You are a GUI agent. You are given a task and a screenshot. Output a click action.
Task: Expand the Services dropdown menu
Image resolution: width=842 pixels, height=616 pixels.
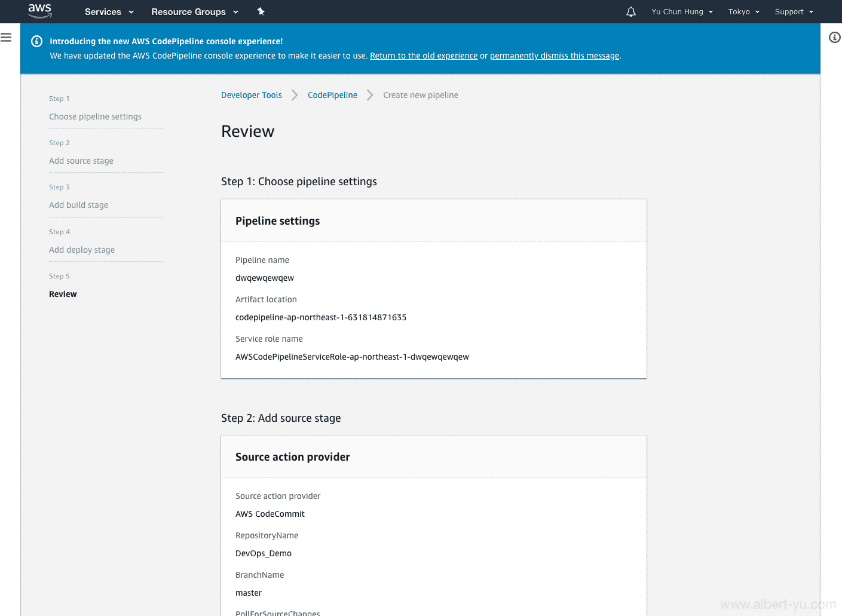click(109, 12)
